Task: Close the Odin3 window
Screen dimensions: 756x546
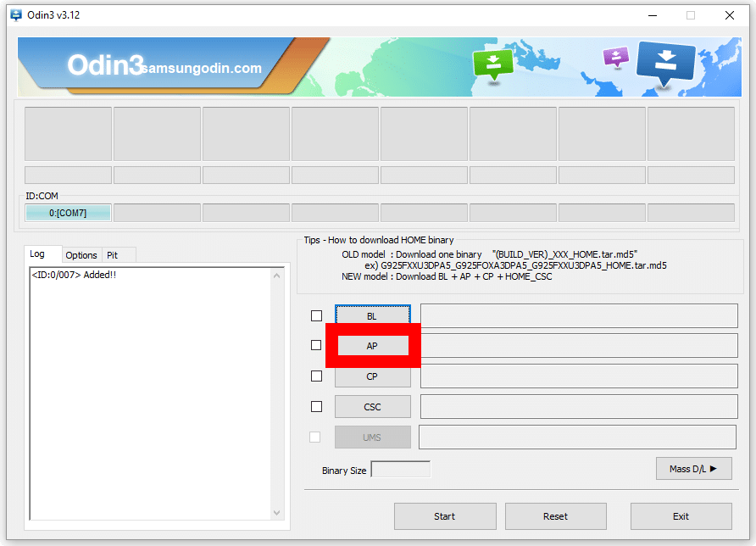Action: pyautogui.click(x=730, y=15)
